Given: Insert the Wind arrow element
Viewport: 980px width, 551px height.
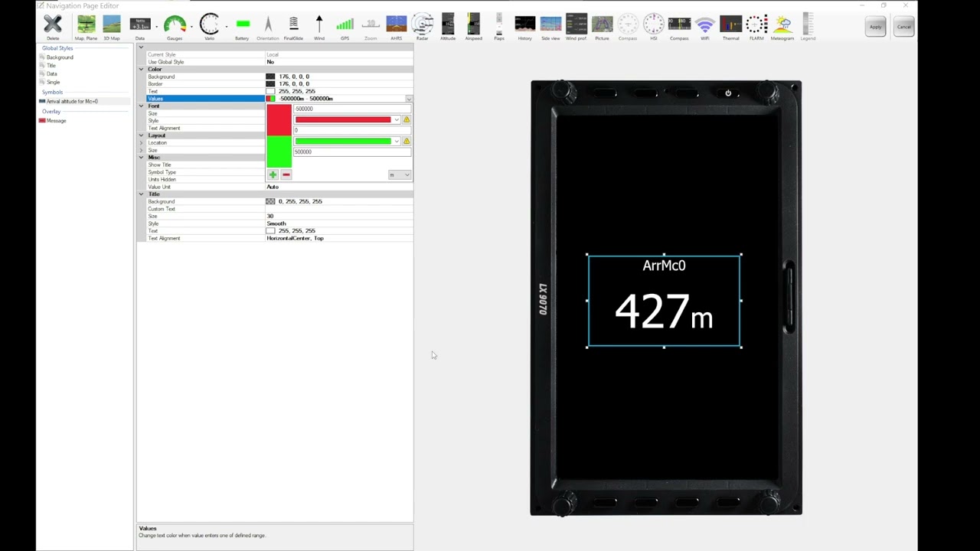Looking at the screenshot, I should [x=319, y=26].
